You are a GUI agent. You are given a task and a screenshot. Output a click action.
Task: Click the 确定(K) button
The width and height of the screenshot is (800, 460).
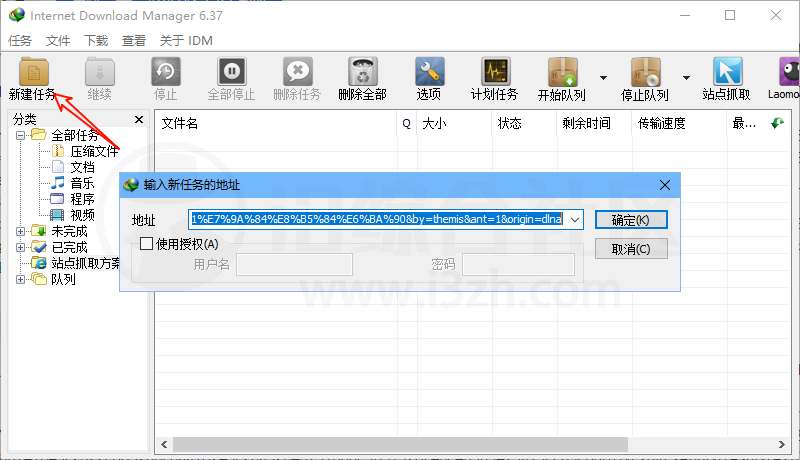tap(630, 220)
